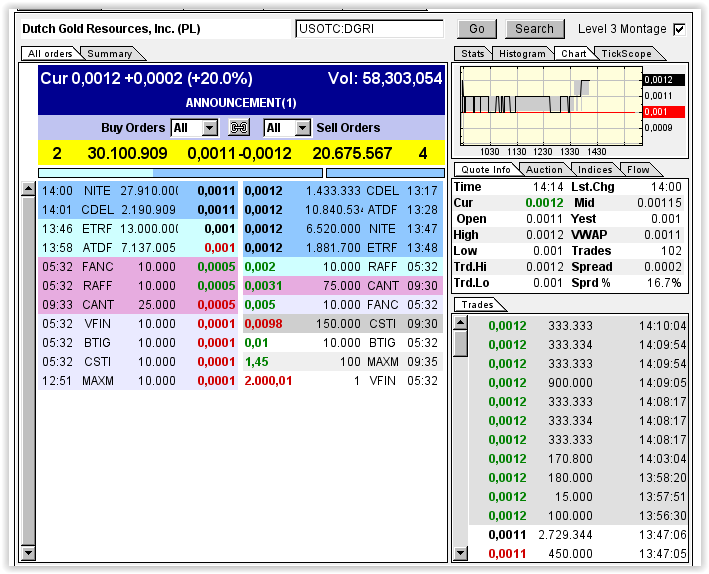Click the ANNOUNCEMENT(1) link
Viewport: 709px width, 574px height.
[x=240, y=102]
